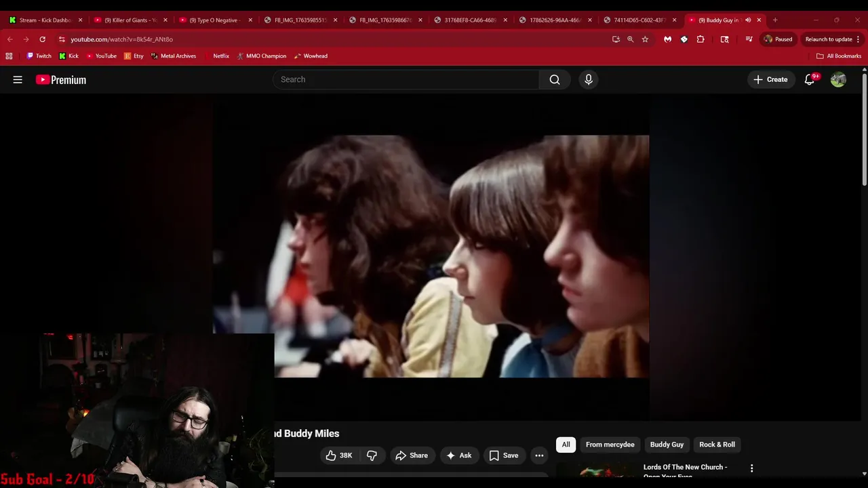868x488 pixels.
Task: Click the magnifier search button
Action: pos(555,79)
